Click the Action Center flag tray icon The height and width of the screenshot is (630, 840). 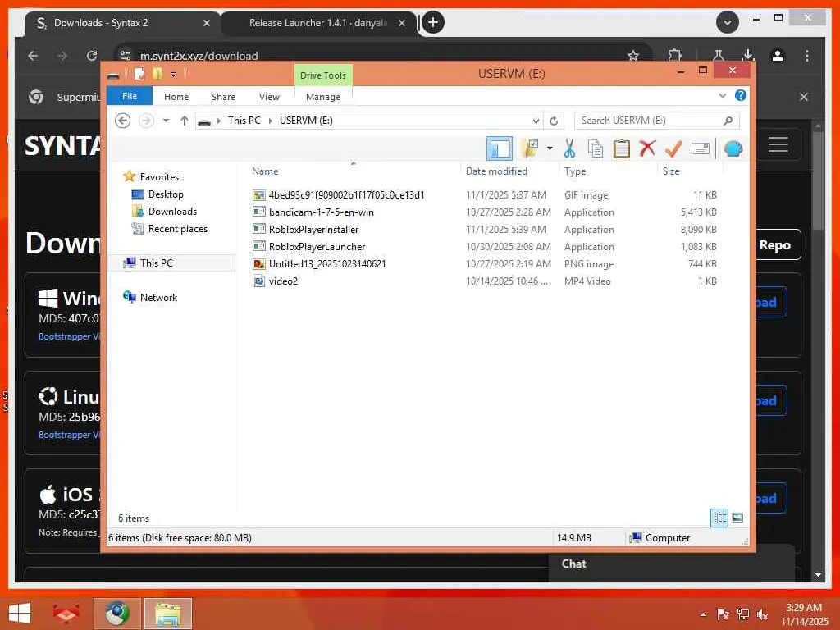point(724,614)
